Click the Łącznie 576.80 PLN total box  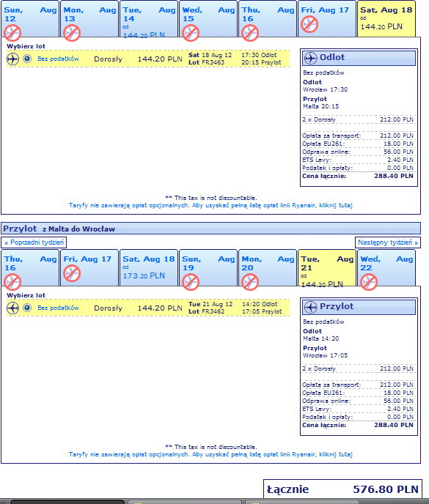(342, 489)
